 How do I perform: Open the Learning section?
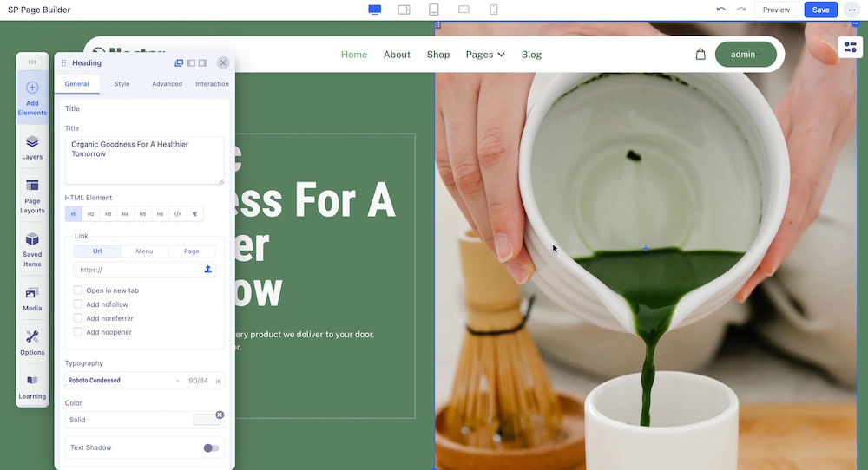[x=32, y=387]
